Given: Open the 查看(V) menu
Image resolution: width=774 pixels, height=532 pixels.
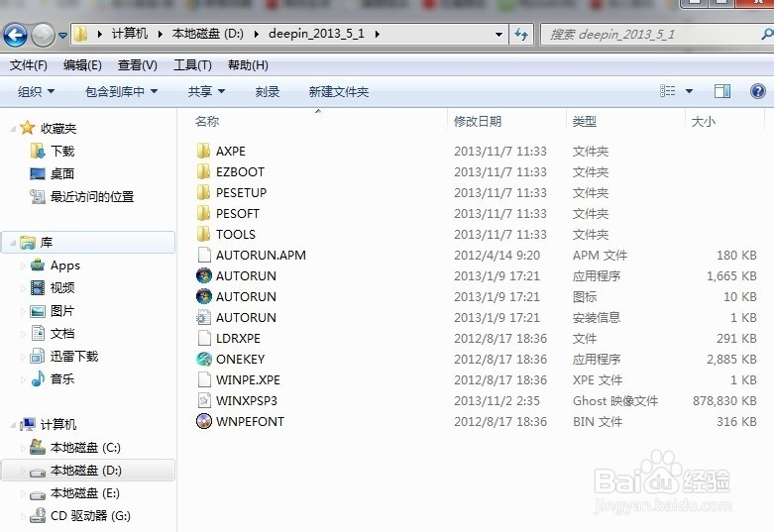Looking at the screenshot, I should [x=137, y=65].
